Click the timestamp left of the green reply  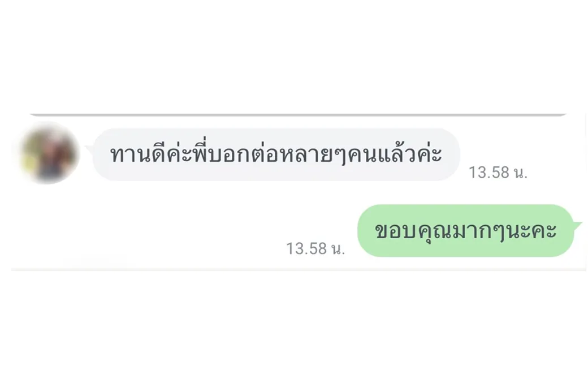pyautogui.click(x=315, y=248)
